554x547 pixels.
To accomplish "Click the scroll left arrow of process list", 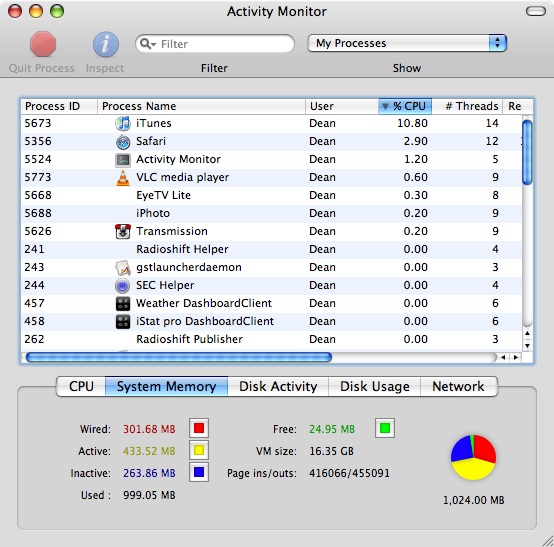I will coord(503,358).
